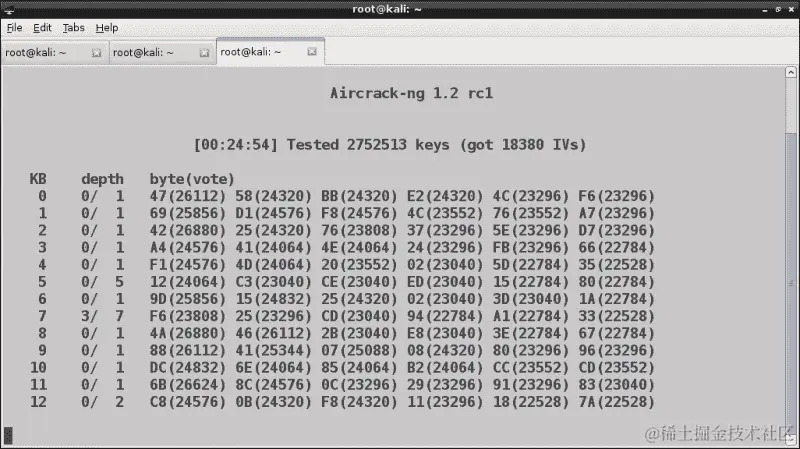The width and height of the screenshot is (800, 449).
Task: Click value '1A(22784)' in KB row 6
Action: point(616,299)
